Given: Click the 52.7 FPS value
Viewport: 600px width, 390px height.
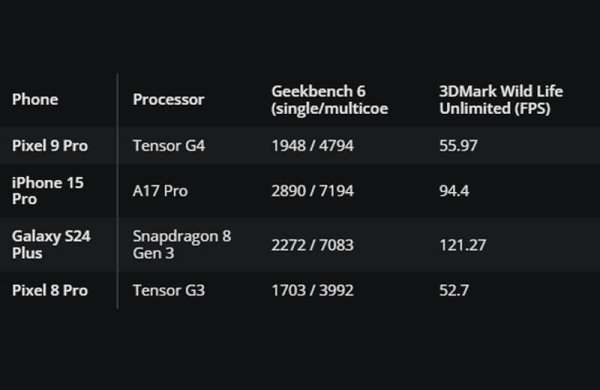Looking at the screenshot, I should tap(454, 290).
